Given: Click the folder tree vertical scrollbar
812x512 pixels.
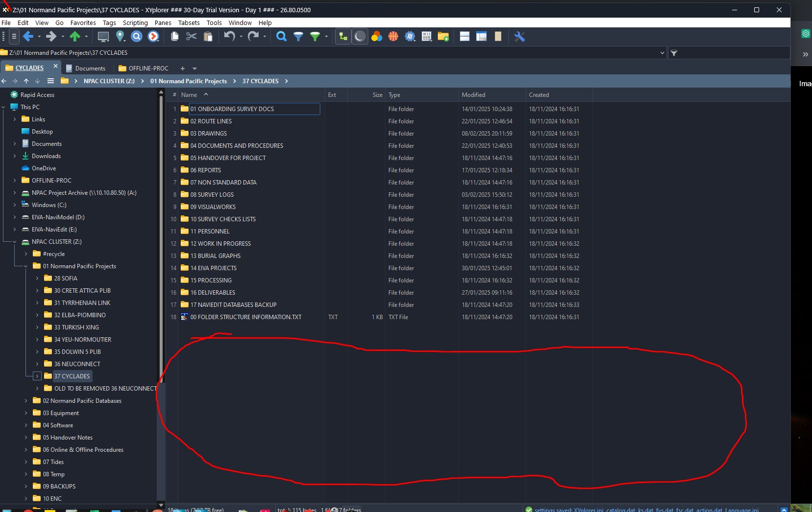Looking at the screenshot, I should 161,245.
